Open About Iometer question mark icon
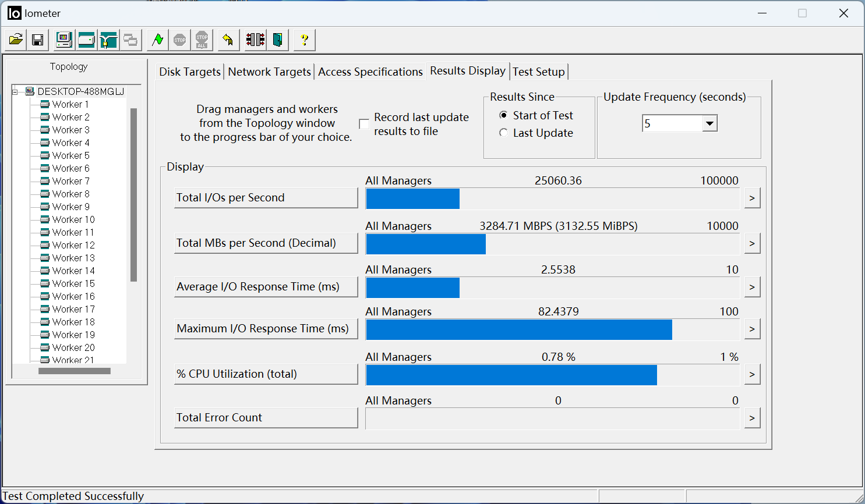Image resolution: width=865 pixels, height=504 pixels. coord(304,40)
